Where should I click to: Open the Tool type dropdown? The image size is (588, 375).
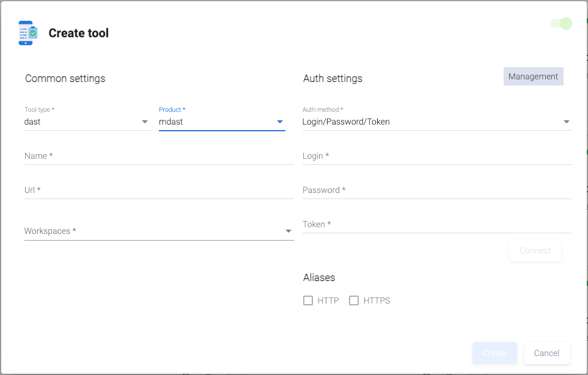coord(87,122)
